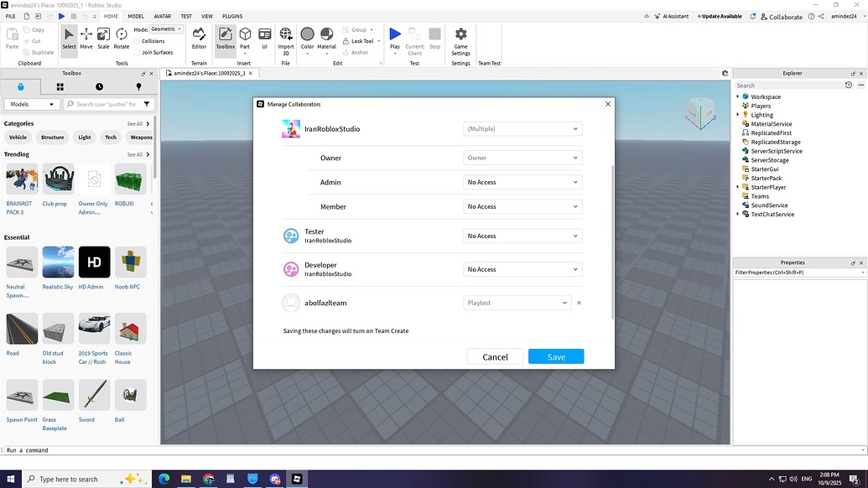Enable the Collisions checkbox
The height and width of the screenshot is (488, 868).
[138, 39]
